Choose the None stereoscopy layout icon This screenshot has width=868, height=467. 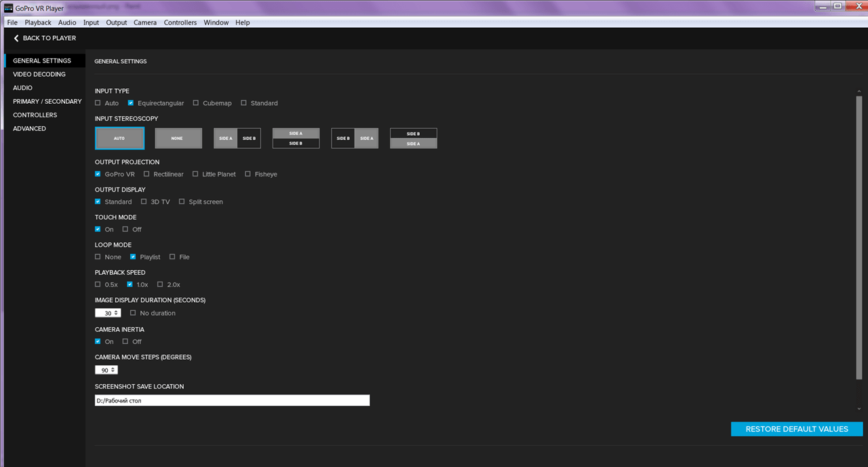tap(178, 138)
